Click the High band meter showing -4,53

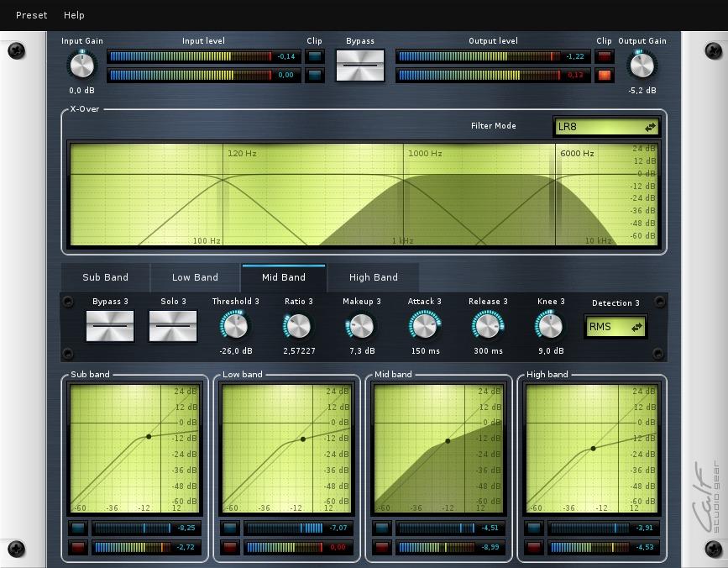click(x=603, y=548)
